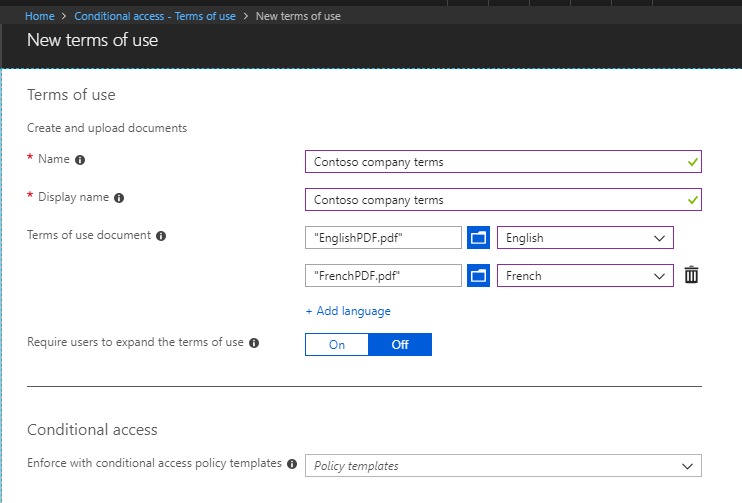Click info icon next to Require users to expand
This screenshot has height=503, width=742.
254,343
